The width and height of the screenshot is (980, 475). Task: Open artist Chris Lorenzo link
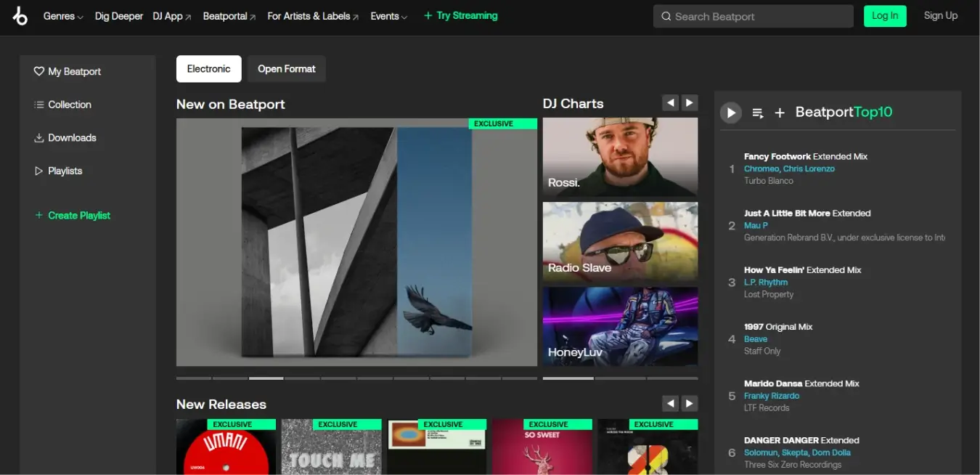[809, 169]
